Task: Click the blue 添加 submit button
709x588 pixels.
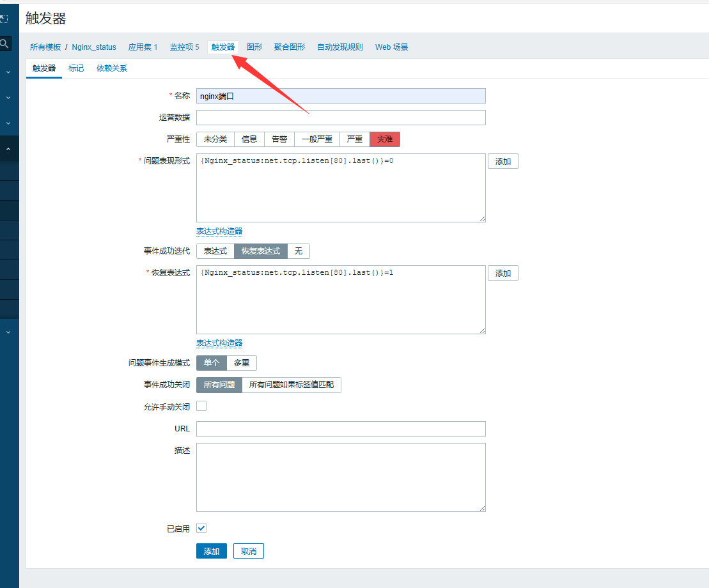Action: click(212, 551)
